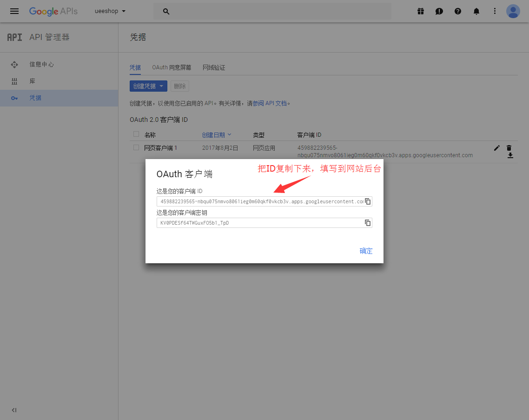Click the 客户端 ID column header

click(309, 135)
